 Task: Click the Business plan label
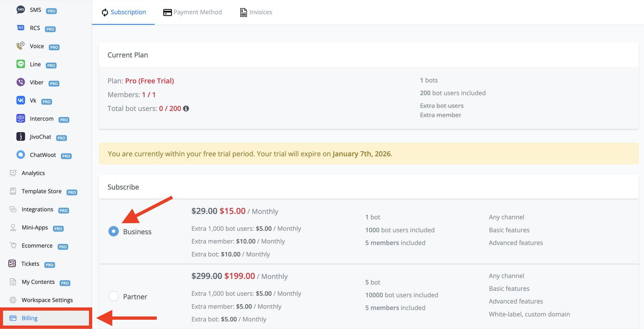[x=137, y=232]
